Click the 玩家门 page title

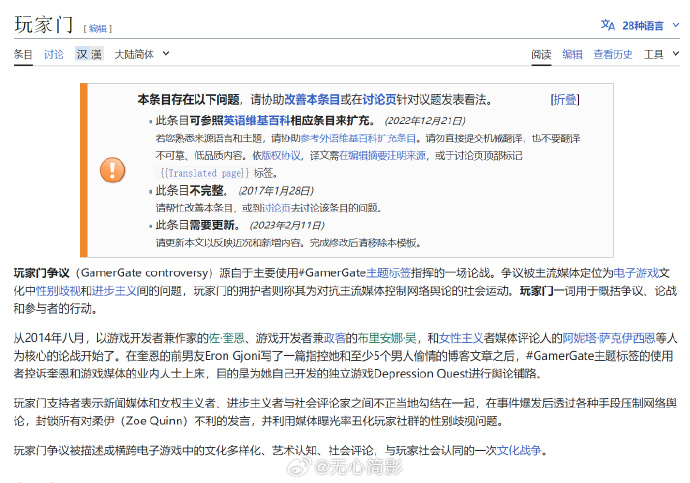[44, 25]
